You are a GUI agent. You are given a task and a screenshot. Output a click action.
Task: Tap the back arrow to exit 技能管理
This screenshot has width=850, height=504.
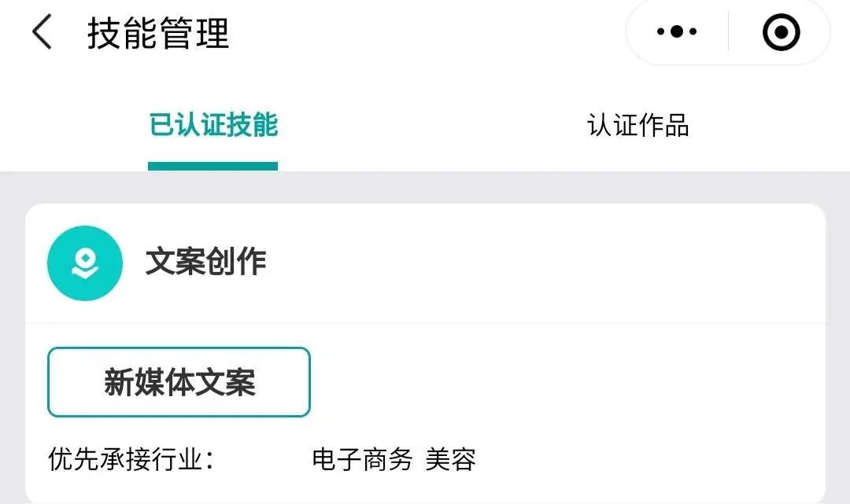click(x=42, y=33)
